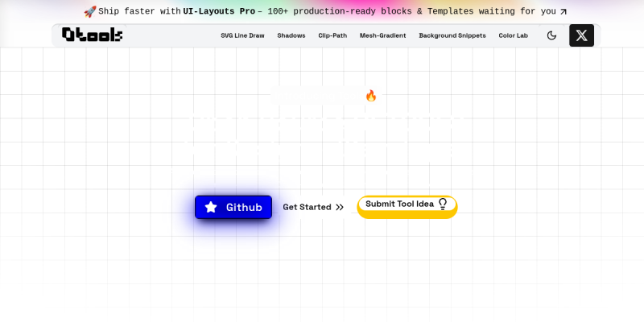Click the arrow icon on the promo banner
644x322 pixels.
click(563, 12)
